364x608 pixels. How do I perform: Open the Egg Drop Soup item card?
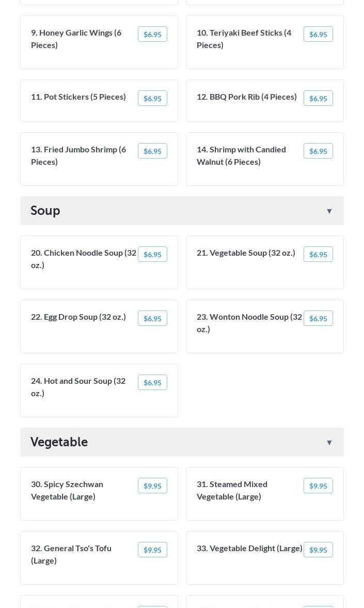pyautogui.click(x=99, y=326)
